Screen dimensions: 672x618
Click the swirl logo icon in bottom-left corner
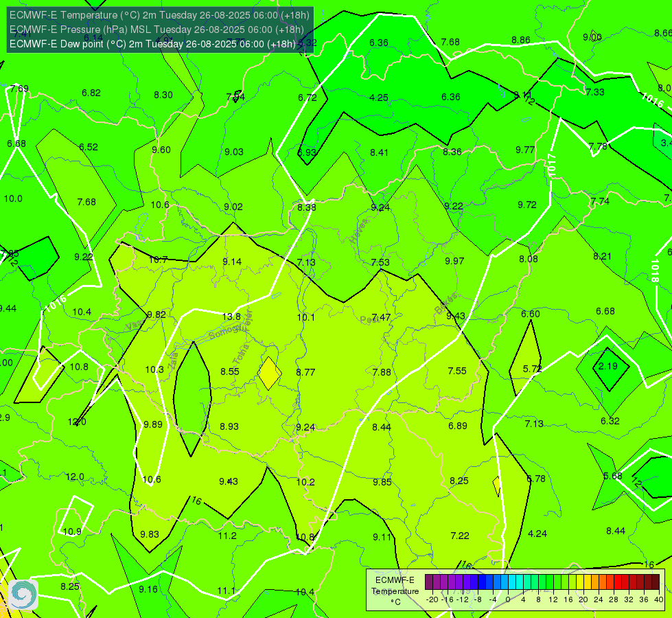tap(23, 595)
